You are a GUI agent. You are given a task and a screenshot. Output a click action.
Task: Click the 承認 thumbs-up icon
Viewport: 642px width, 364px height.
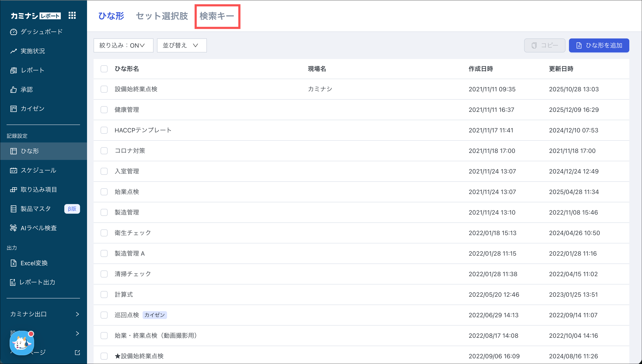coord(14,90)
